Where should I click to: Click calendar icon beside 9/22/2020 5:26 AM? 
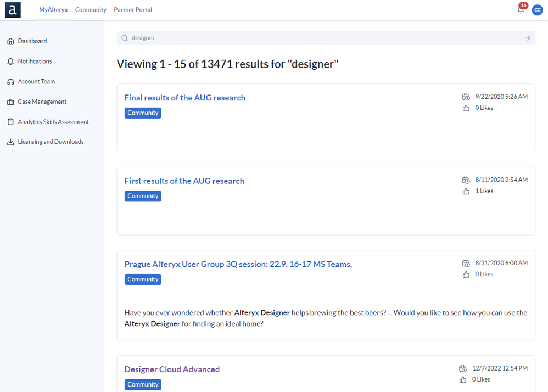click(x=466, y=97)
